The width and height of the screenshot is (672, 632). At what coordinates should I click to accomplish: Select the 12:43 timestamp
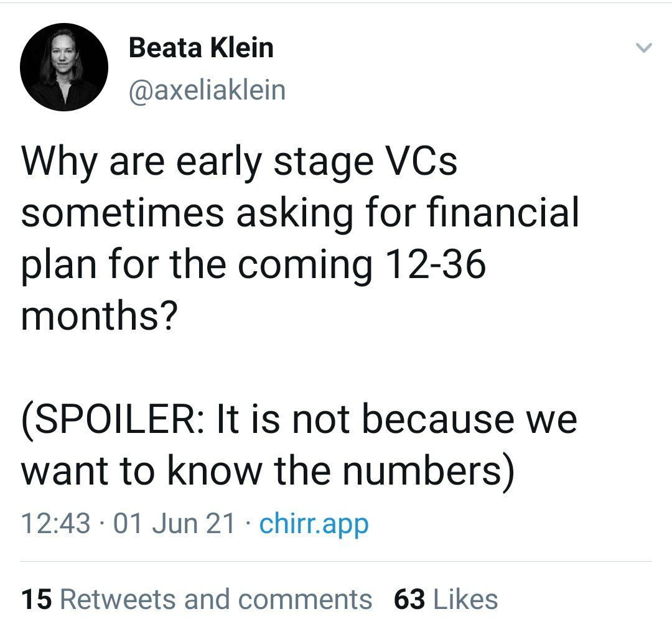[56, 524]
